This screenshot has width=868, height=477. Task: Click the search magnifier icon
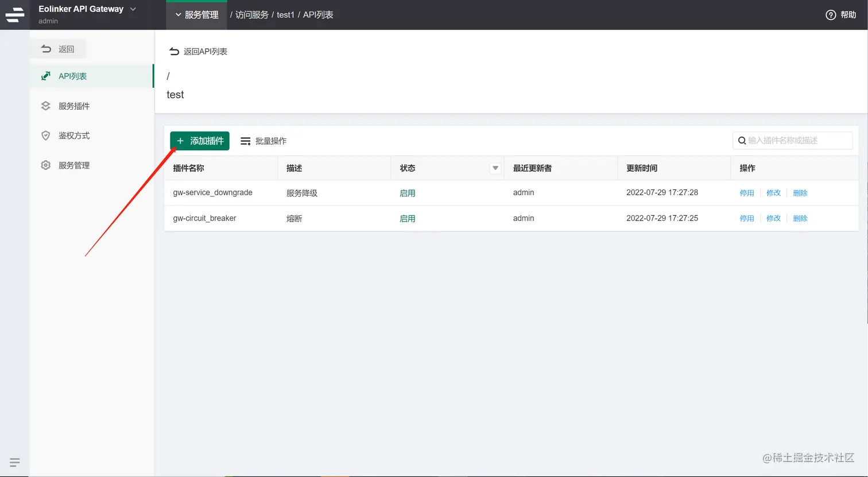point(742,140)
